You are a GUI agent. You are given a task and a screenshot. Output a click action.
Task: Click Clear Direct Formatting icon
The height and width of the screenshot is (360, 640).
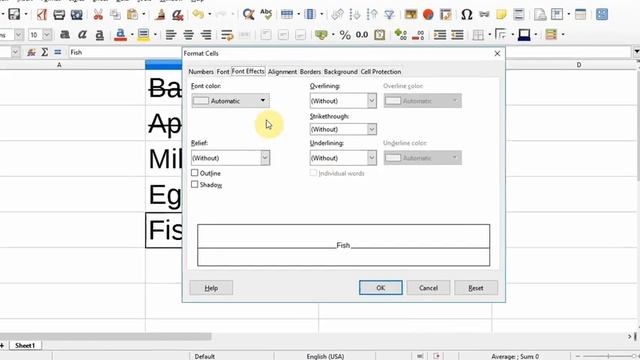178,14
